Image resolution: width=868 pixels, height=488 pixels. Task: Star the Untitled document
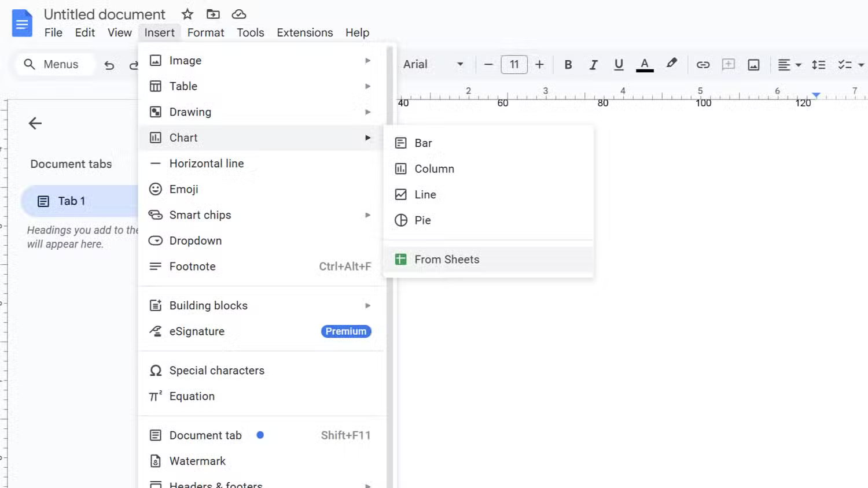tap(187, 14)
